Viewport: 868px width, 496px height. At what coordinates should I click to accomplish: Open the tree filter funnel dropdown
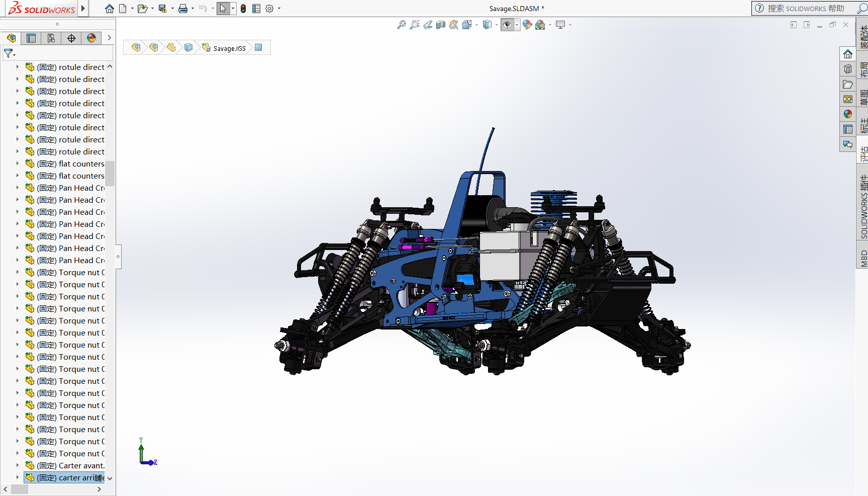10,53
